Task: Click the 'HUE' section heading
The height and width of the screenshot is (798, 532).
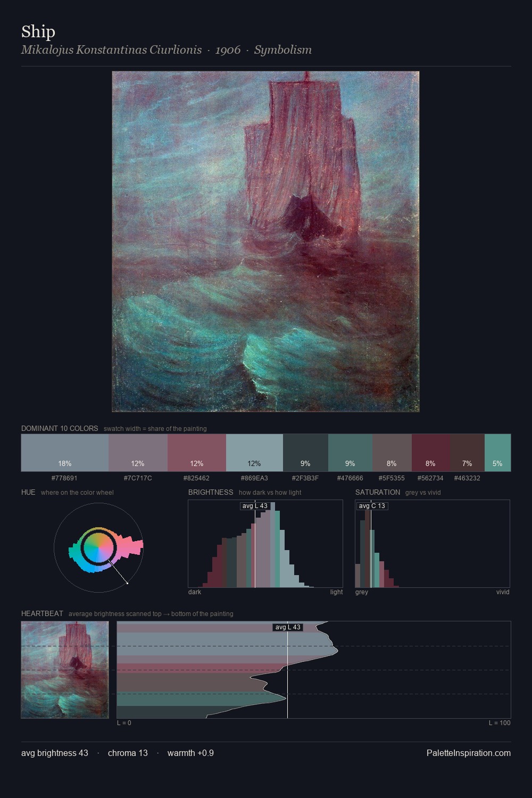Action: (28, 492)
